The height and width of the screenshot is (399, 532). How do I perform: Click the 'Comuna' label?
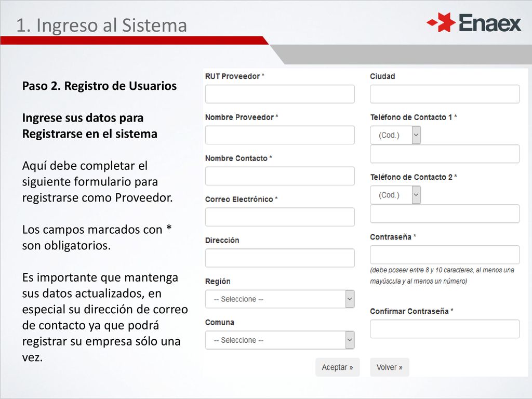click(220, 322)
